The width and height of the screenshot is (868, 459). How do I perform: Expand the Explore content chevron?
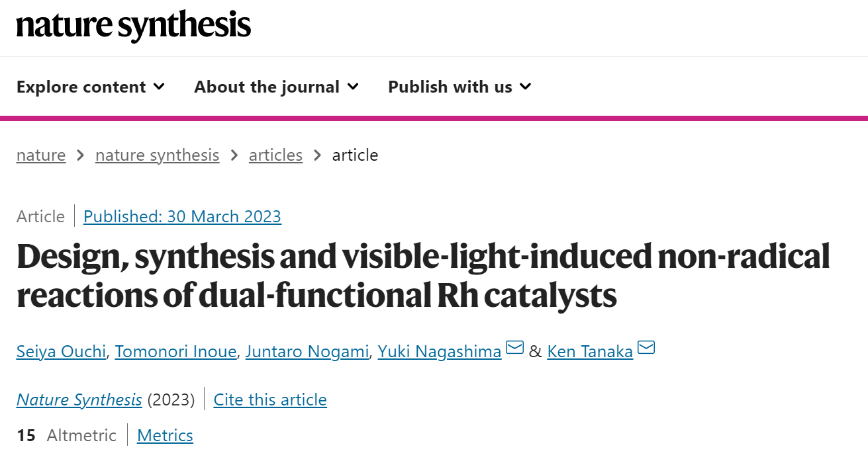pyautogui.click(x=159, y=87)
